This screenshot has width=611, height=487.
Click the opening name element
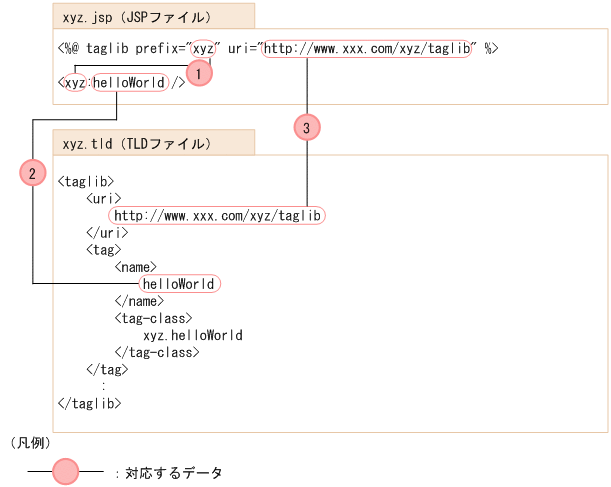136,267
